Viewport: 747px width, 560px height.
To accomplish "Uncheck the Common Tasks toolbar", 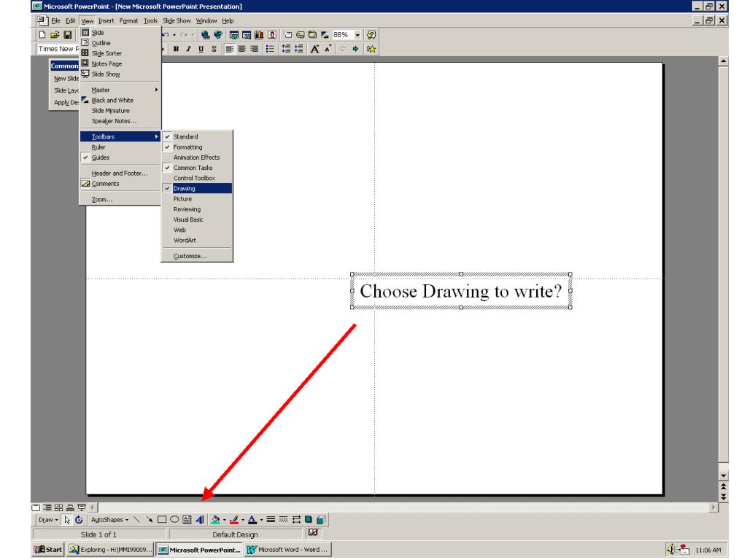I will coord(197,168).
